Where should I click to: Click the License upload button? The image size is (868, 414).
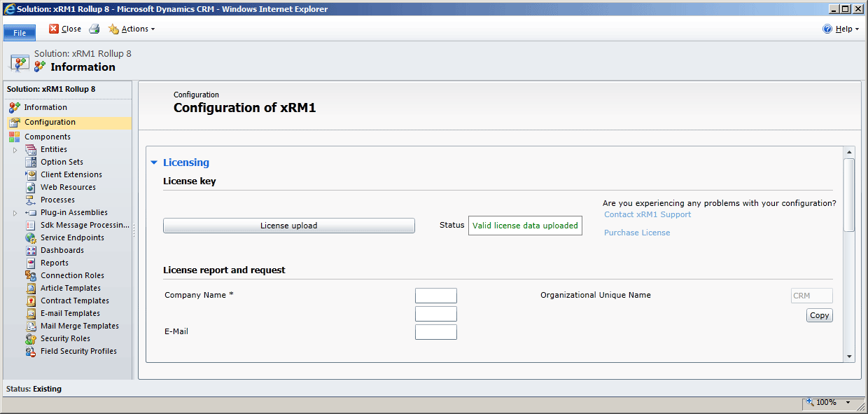point(289,226)
